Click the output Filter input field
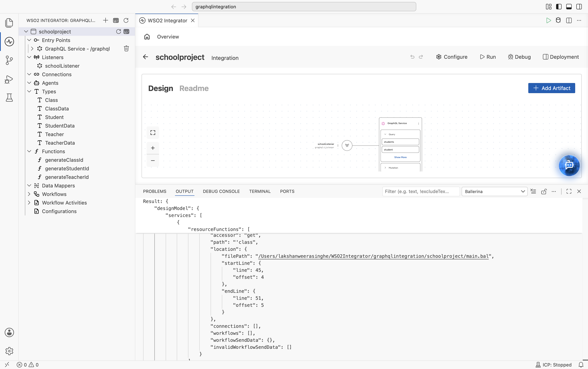The height and width of the screenshot is (369, 588). click(421, 191)
